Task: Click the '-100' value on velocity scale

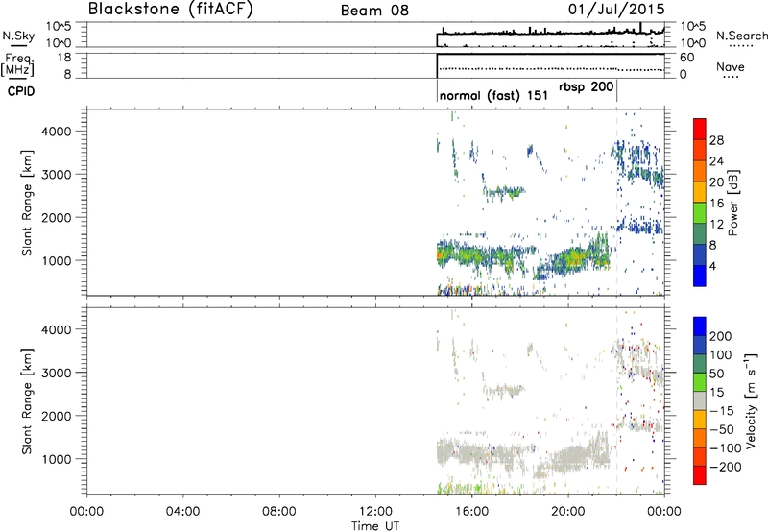Action: [x=725, y=447]
